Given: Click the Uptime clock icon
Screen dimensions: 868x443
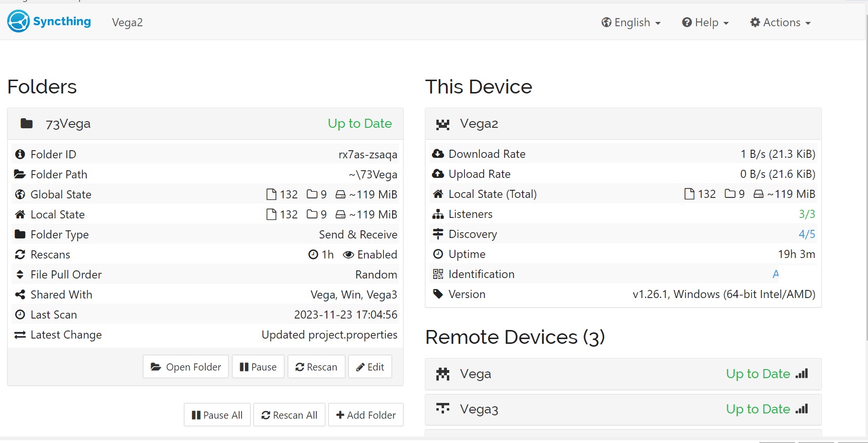Looking at the screenshot, I should (438, 254).
